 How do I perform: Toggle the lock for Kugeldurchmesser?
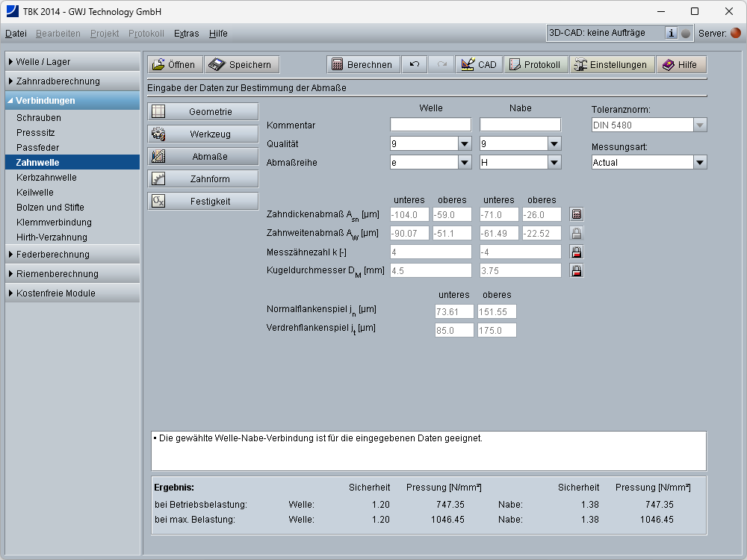click(x=576, y=271)
